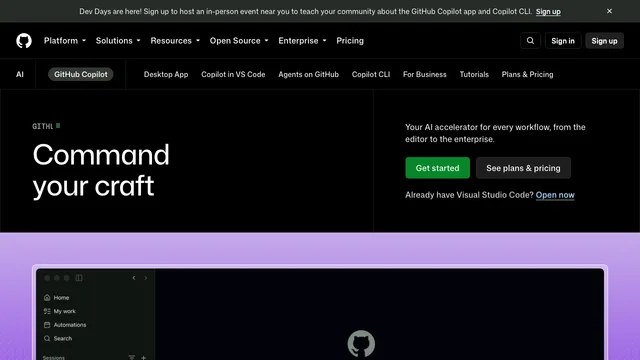The height and width of the screenshot is (360, 640).
Task: Open the Pricing page link
Action: [x=350, y=41]
